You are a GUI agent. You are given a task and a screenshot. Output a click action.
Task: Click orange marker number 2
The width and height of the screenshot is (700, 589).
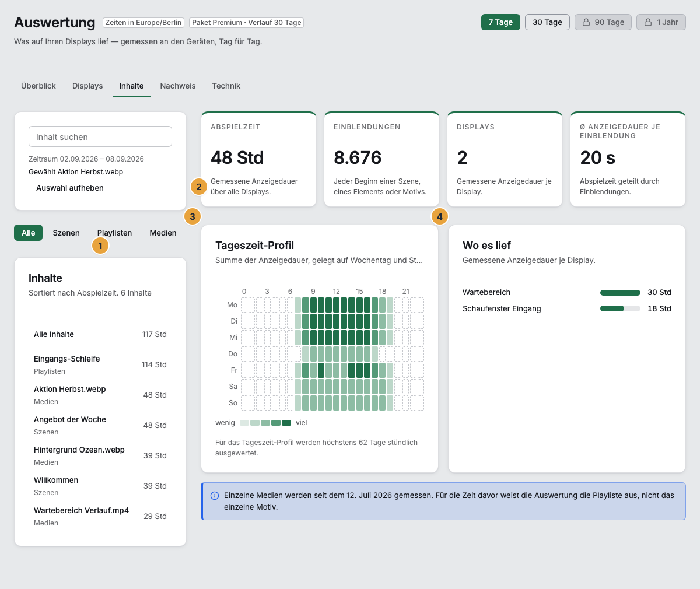tap(199, 187)
